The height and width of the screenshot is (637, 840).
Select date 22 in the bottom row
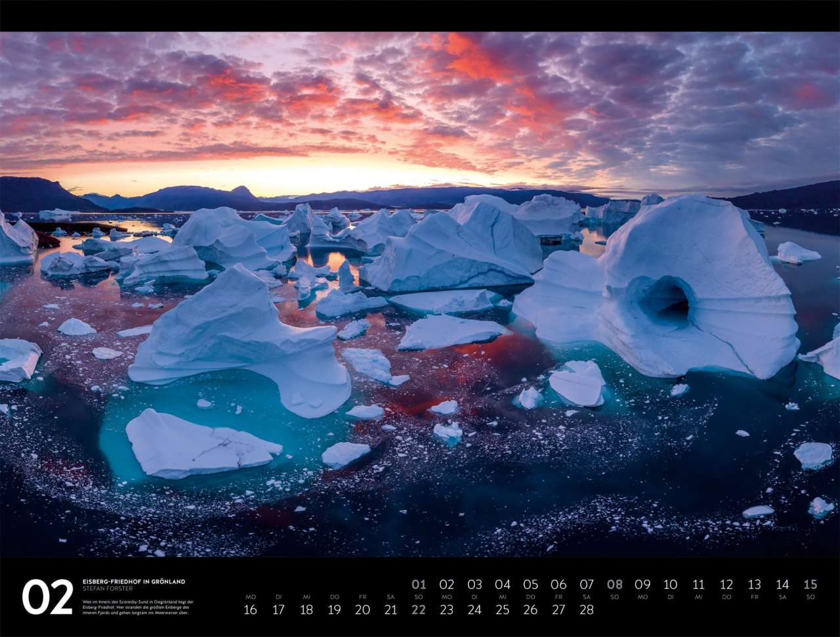click(x=419, y=609)
